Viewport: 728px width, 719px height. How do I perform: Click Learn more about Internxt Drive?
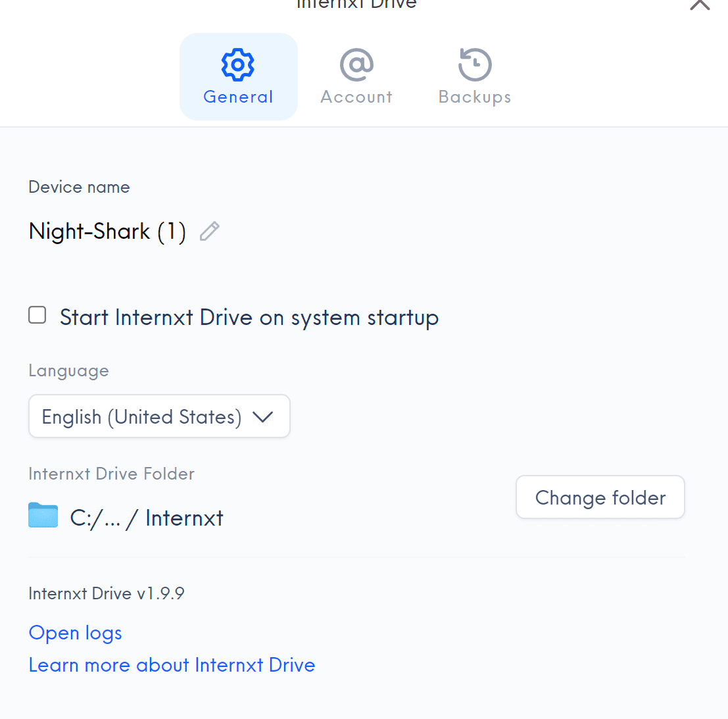[172, 665]
